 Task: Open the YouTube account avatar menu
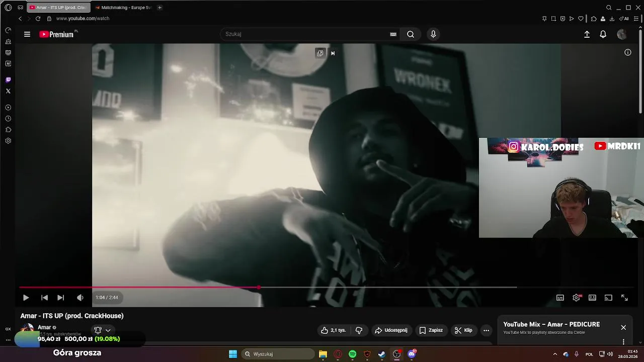click(x=622, y=34)
